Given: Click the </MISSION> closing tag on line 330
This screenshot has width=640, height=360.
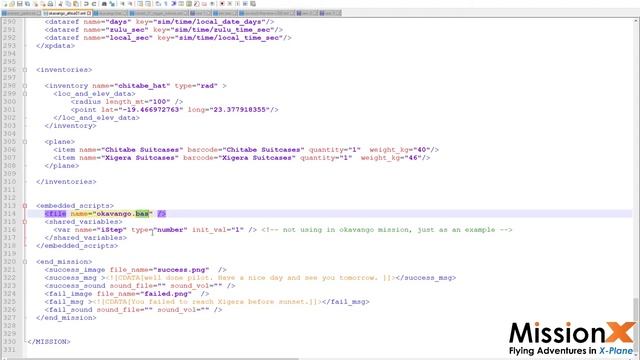Looking at the screenshot, I should coord(49,342).
